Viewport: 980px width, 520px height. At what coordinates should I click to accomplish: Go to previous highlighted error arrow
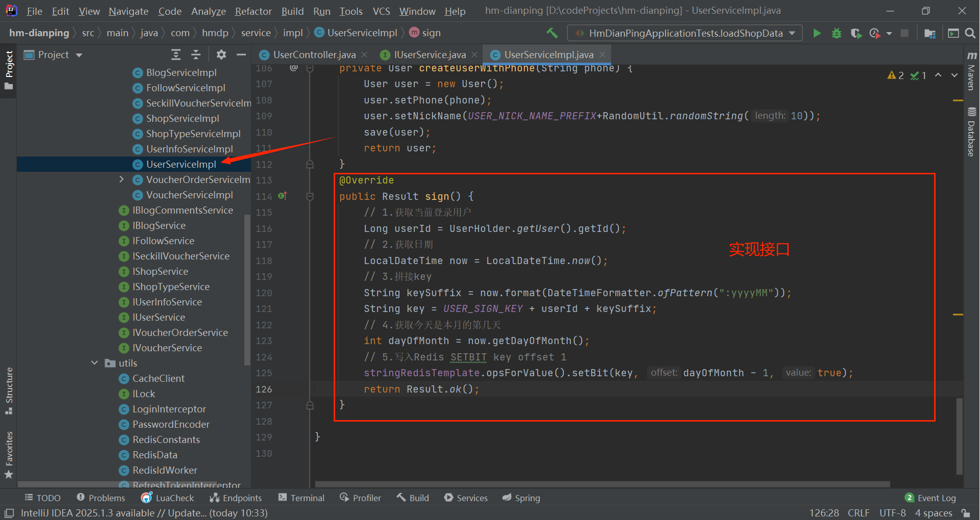[938, 75]
